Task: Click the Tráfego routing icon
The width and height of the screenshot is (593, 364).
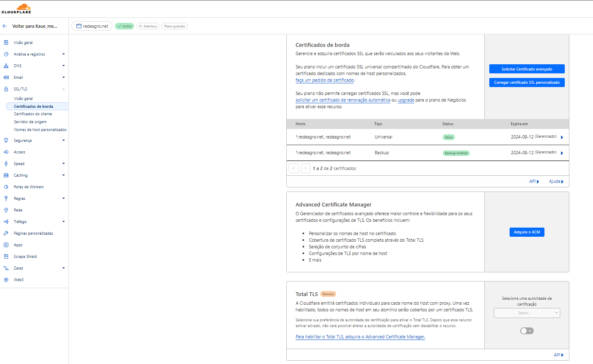Action: (x=6, y=222)
